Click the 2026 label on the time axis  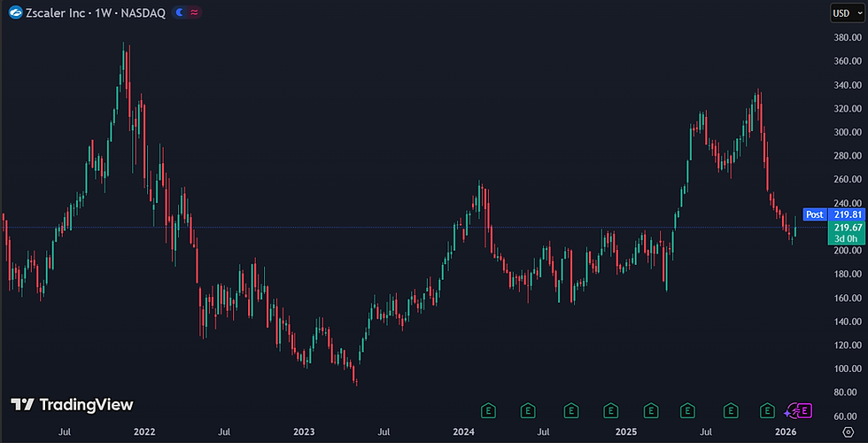pyautogui.click(x=787, y=431)
